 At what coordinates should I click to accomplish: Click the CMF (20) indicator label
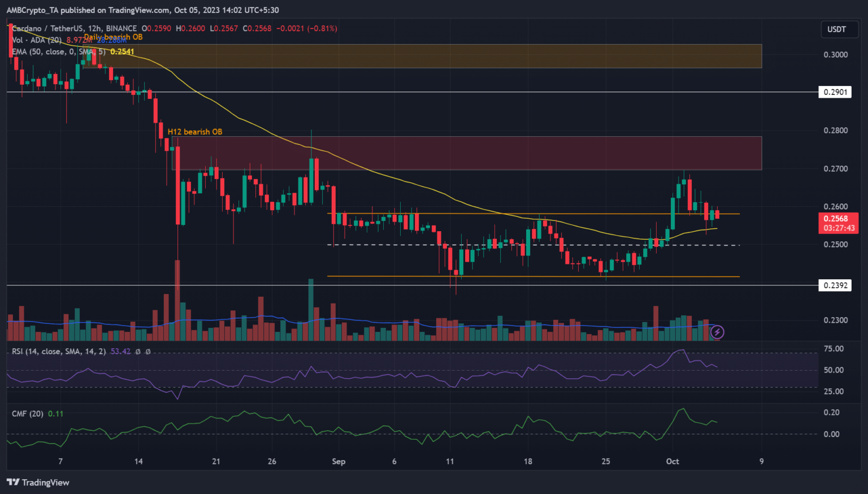click(x=28, y=414)
